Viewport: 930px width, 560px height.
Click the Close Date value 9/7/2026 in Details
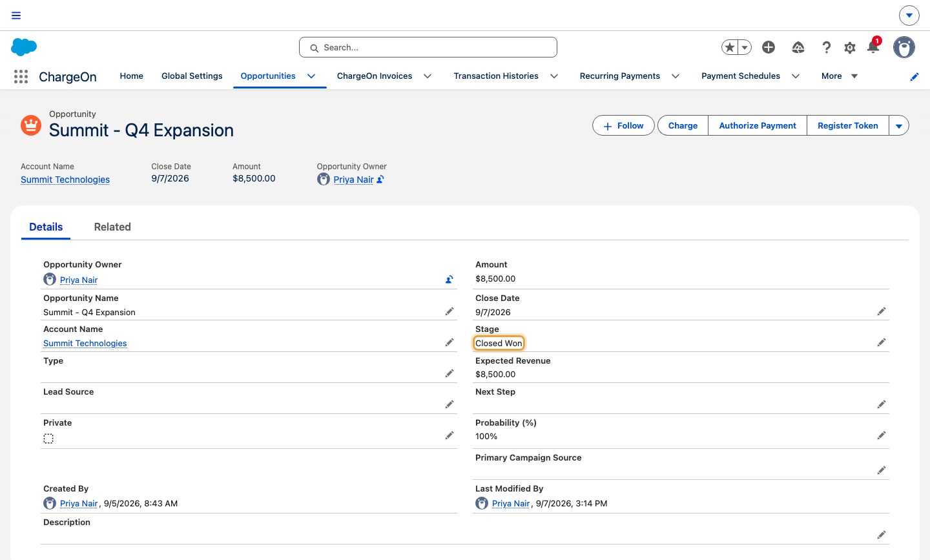click(x=493, y=312)
